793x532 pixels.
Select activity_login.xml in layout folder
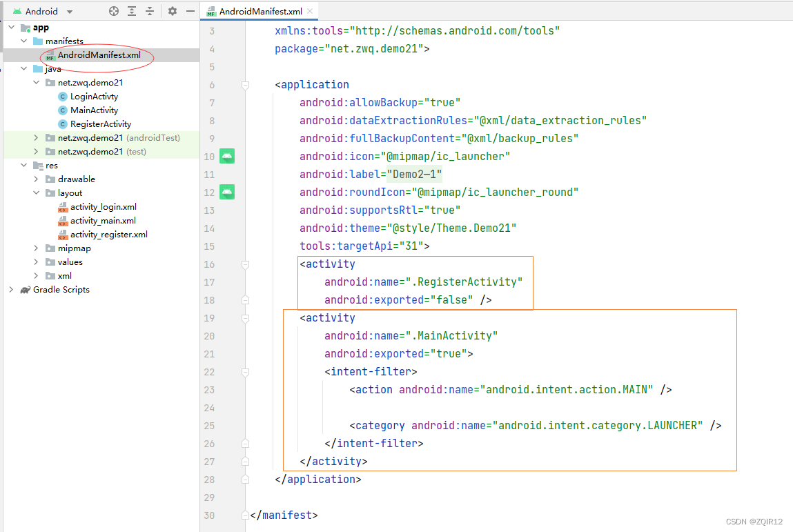click(103, 207)
